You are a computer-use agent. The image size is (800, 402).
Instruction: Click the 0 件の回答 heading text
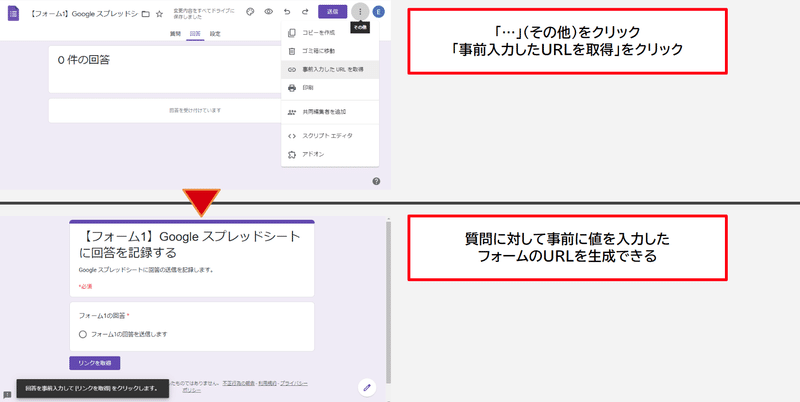84,60
